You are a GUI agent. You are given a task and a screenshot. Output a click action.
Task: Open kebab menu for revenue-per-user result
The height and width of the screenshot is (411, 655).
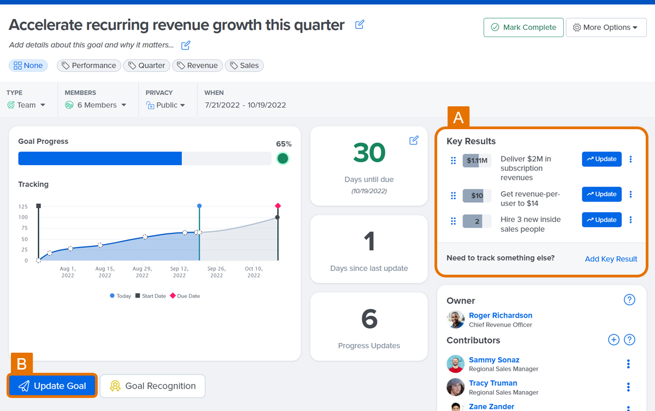click(x=631, y=194)
